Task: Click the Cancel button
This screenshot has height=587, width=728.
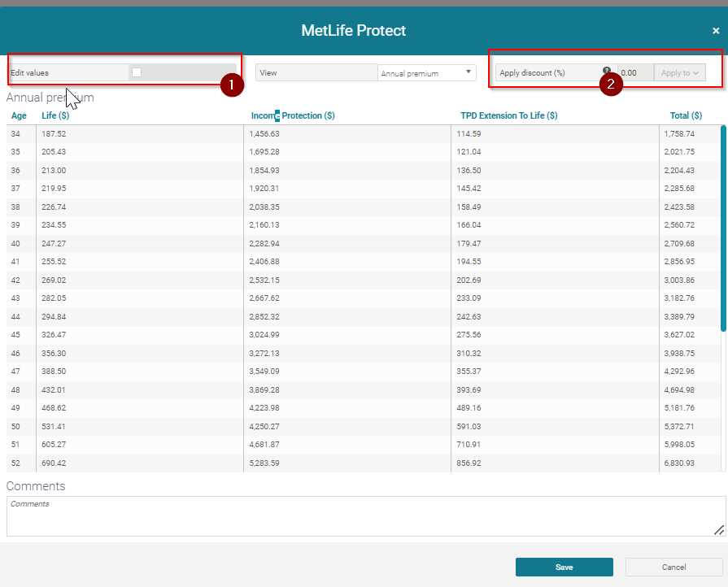Action: (x=674, y=567)
